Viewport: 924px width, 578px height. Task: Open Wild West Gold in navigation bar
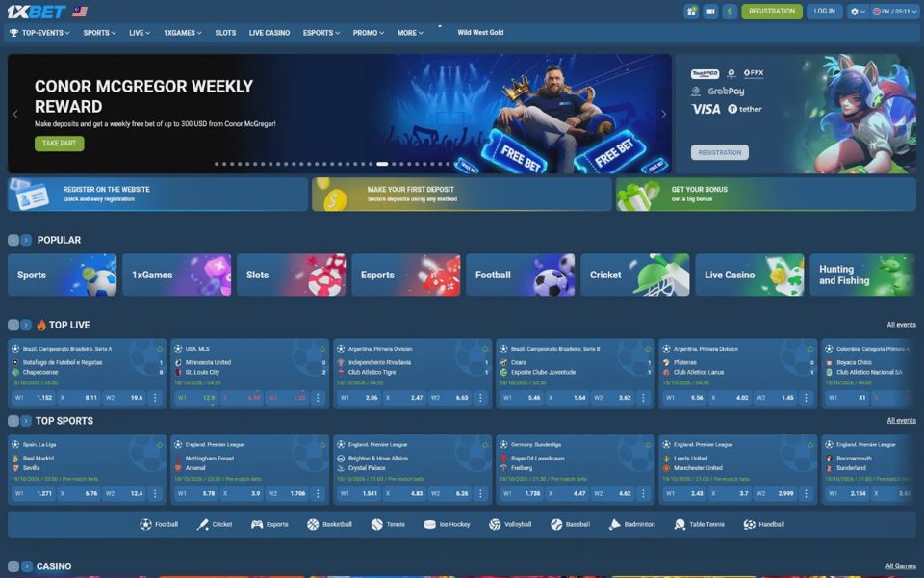480,33
